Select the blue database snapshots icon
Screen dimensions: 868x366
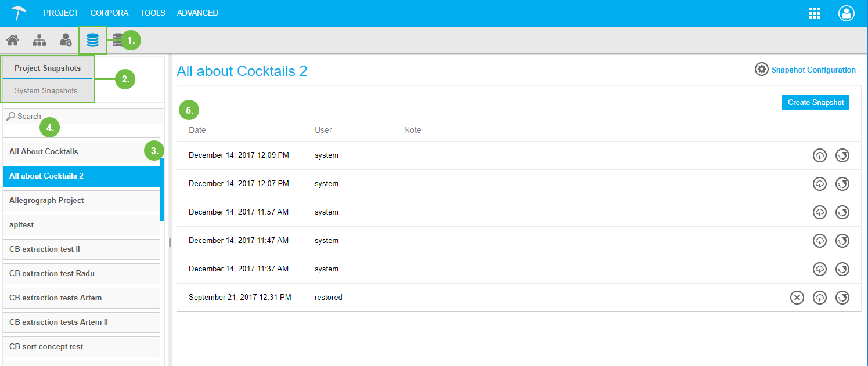pos(92,40)
